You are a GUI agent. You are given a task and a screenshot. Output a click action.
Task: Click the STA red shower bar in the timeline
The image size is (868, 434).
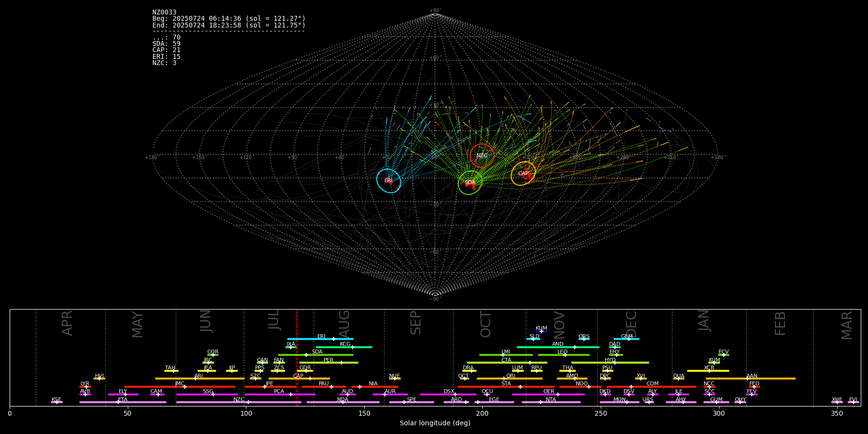coord(506,387)
